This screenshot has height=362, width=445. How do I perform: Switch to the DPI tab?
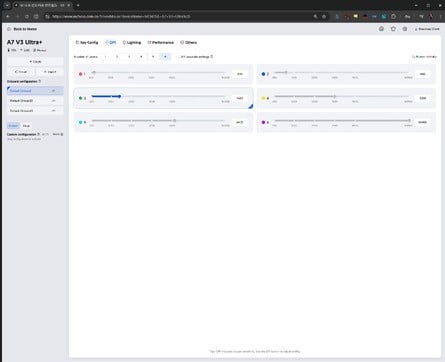click(111, 43)
